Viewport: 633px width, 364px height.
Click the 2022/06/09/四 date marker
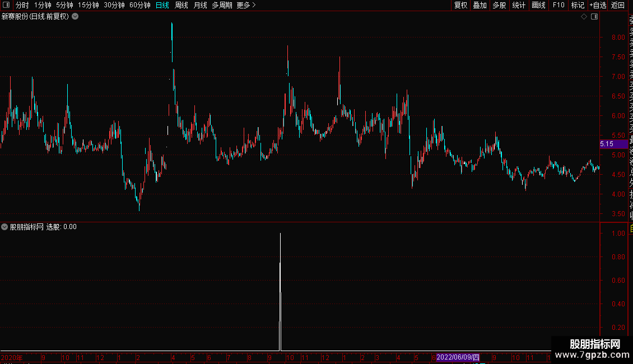tap(458, 357)
